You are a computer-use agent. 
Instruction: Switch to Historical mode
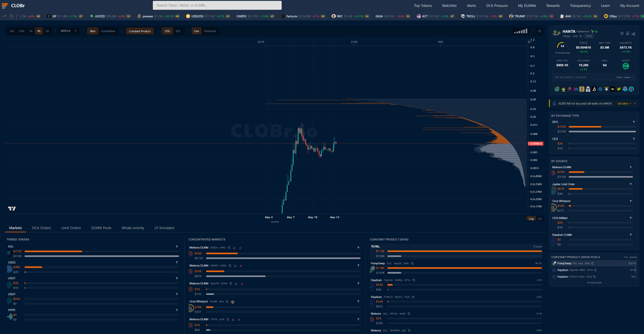(210, 31)
